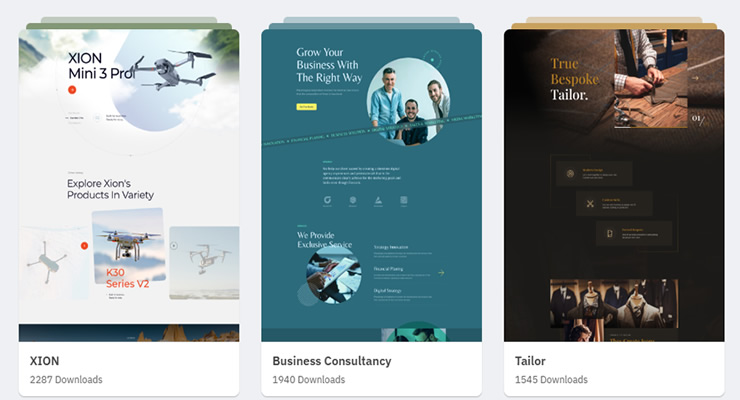
Task: Click the arrow icon beside Financial Planning
Action: tap(441, 273)
